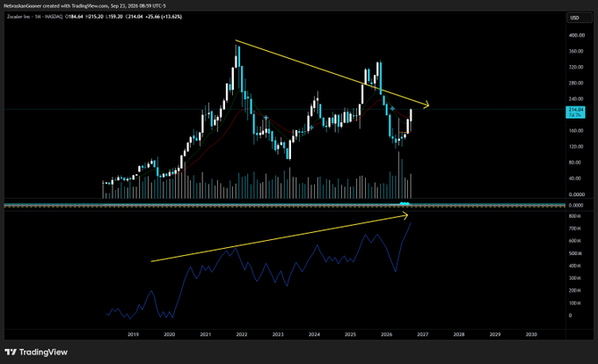Screen dimensions: 598x364
Task: Click the 2025 label on the time axis
Action: click(x=351, y=334)
